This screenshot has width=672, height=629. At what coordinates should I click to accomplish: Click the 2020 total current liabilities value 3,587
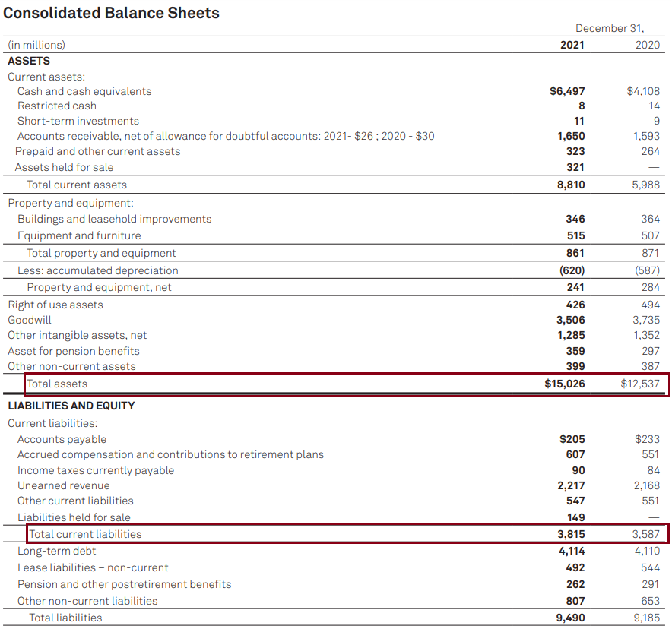[646, 534]
